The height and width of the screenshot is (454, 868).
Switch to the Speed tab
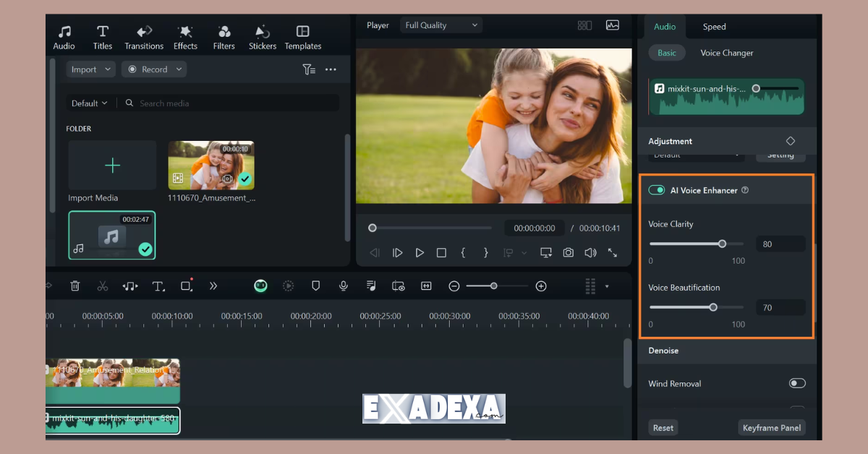(x=713, y=26)
